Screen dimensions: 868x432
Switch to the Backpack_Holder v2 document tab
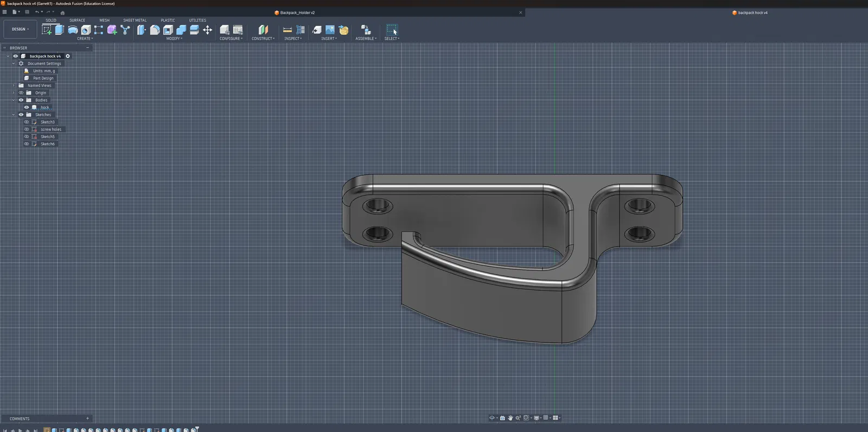pyautogui.click(x=297, y=12)
